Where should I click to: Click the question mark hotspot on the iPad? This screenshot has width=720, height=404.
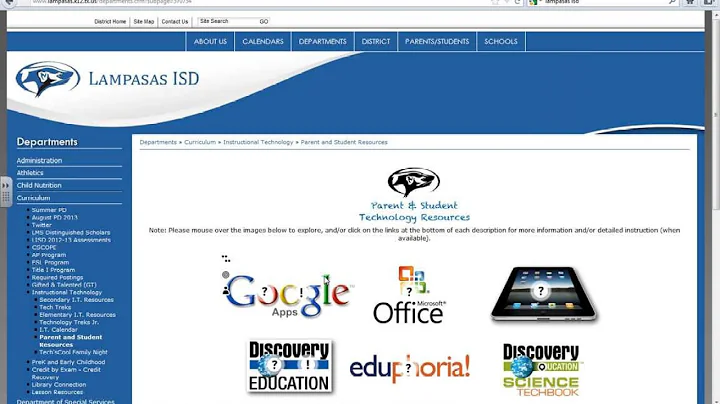[540, 291]
